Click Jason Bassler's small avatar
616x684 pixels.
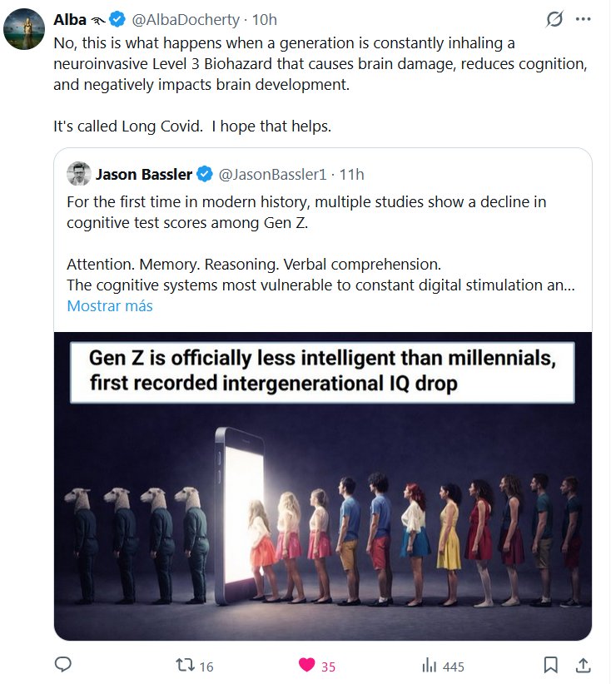(x=78, y=174)
